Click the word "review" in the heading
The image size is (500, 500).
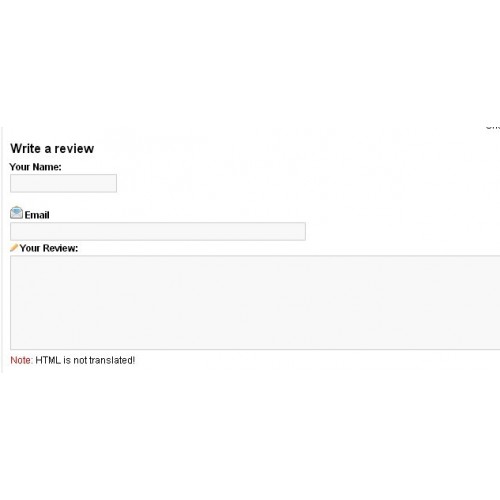[74, 148]
